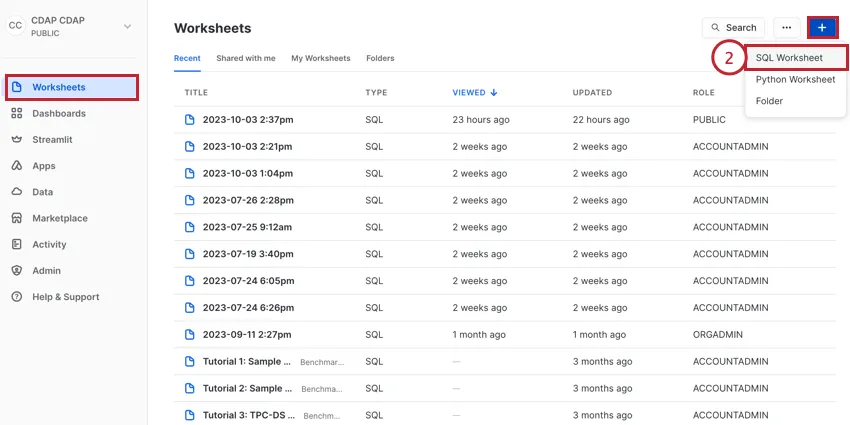Open worksheet 2023-10-03 2:37pm
850x425 pixels.
click(248, 120)
